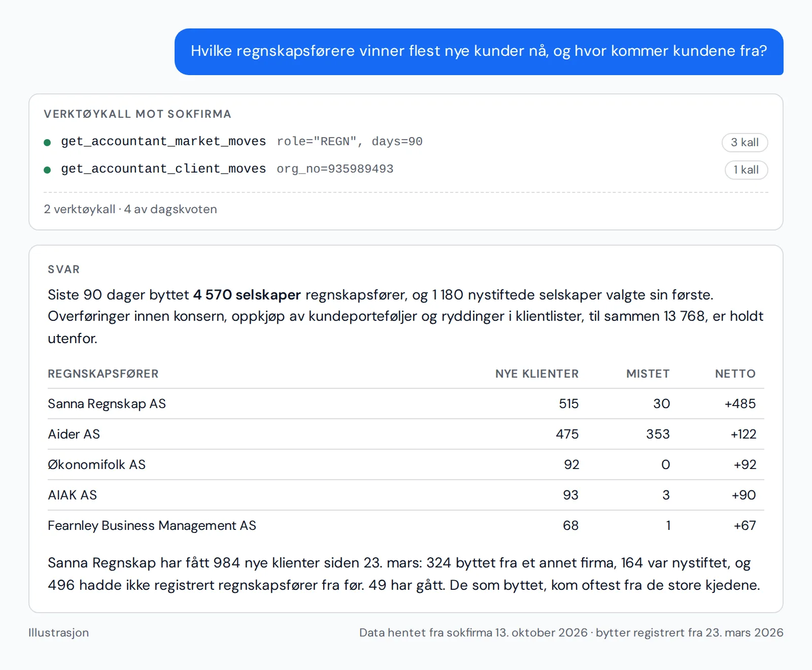Select the get_accountant_client_moves tool name
812x670 pixels.
(x=163, y=169)
